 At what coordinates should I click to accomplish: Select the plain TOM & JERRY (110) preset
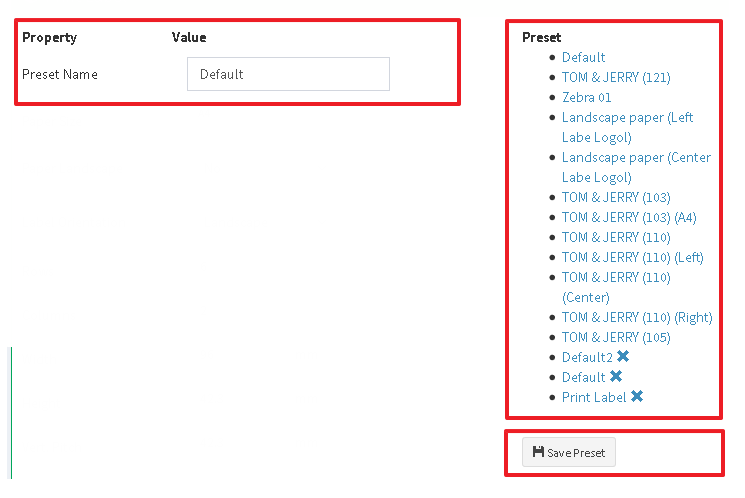[616, 237]
